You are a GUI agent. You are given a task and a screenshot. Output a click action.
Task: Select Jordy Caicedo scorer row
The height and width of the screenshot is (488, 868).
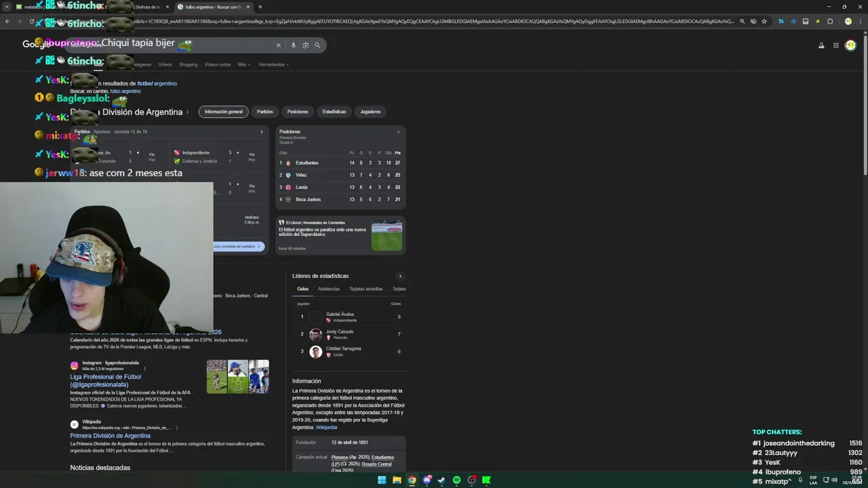[x=350, y=334]
